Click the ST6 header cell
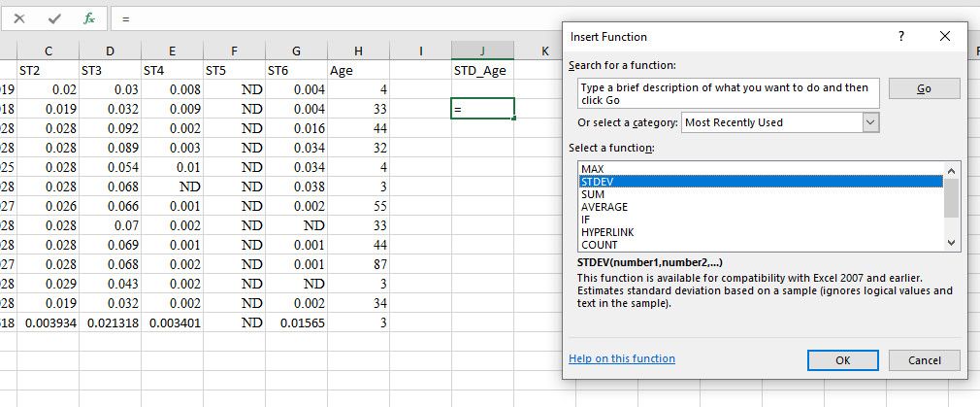The height and width of the screenshot is (407, 980). point(296,71)
